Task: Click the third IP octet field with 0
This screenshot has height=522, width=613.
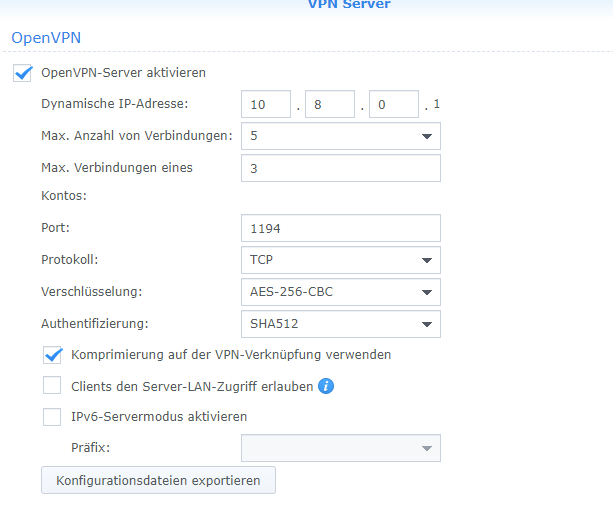Action: [x=393, y=104]
